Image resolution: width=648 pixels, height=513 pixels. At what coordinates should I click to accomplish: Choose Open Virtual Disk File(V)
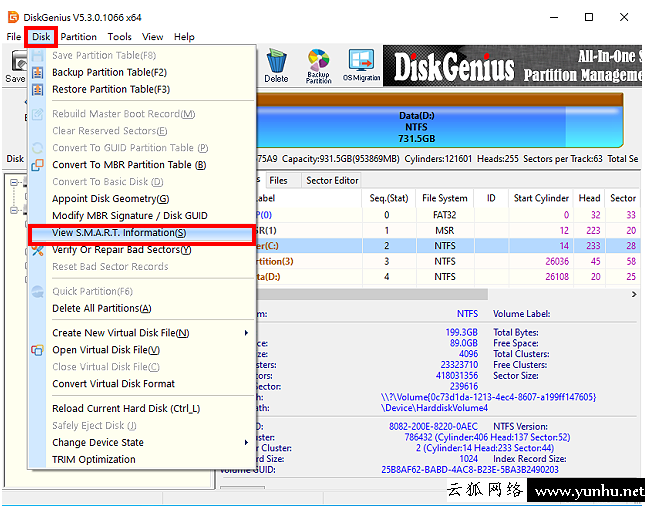click(106, 350)
